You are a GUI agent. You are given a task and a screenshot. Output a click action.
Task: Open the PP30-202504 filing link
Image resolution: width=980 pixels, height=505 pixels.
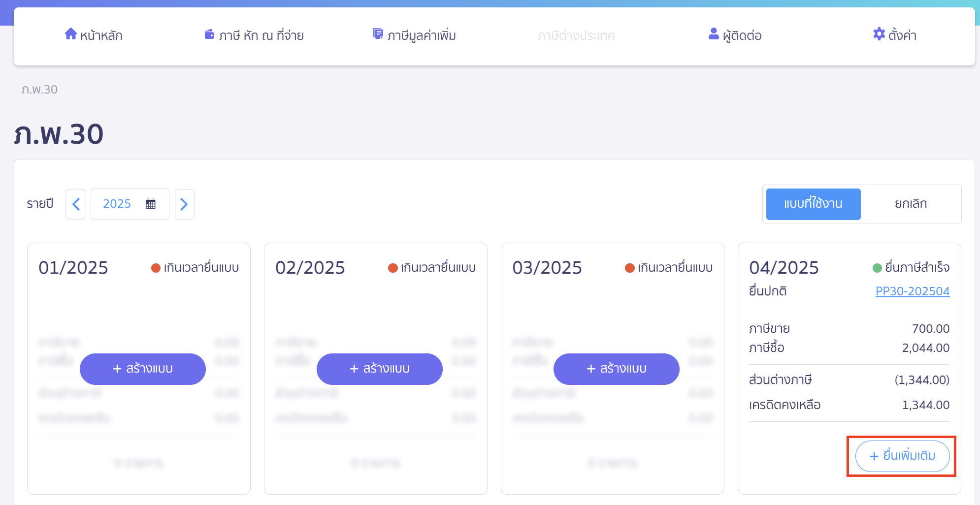[912, 291]
